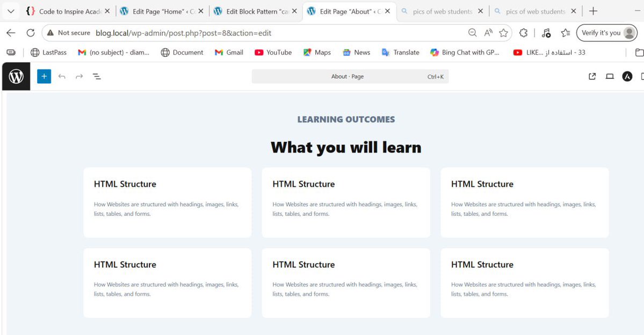Activate Read aloud icon in address bar
This screenshot has height=335, width=644.
488,33
